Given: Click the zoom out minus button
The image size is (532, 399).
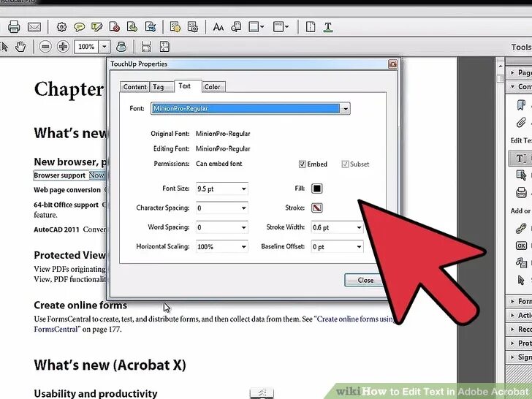Looking at the screenshot, I should pos(45,47).
